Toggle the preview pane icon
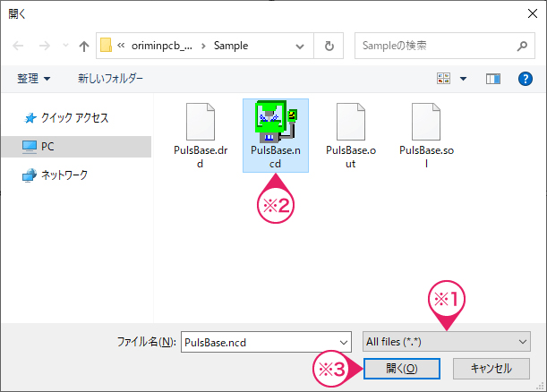Viewport: 547px width, 392px height. point(492,79)
